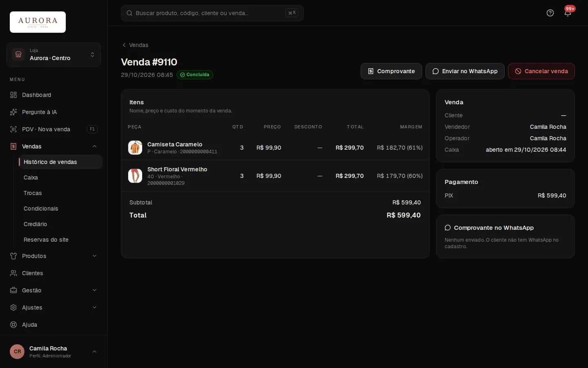This screenshot has height=368, width=588.
Task: Click margin R$ 182,70 (61%)
Action: coord(400,148)
